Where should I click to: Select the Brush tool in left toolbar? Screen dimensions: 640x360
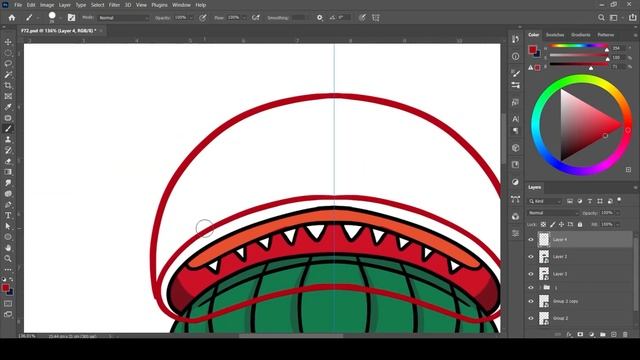(8, 129)
